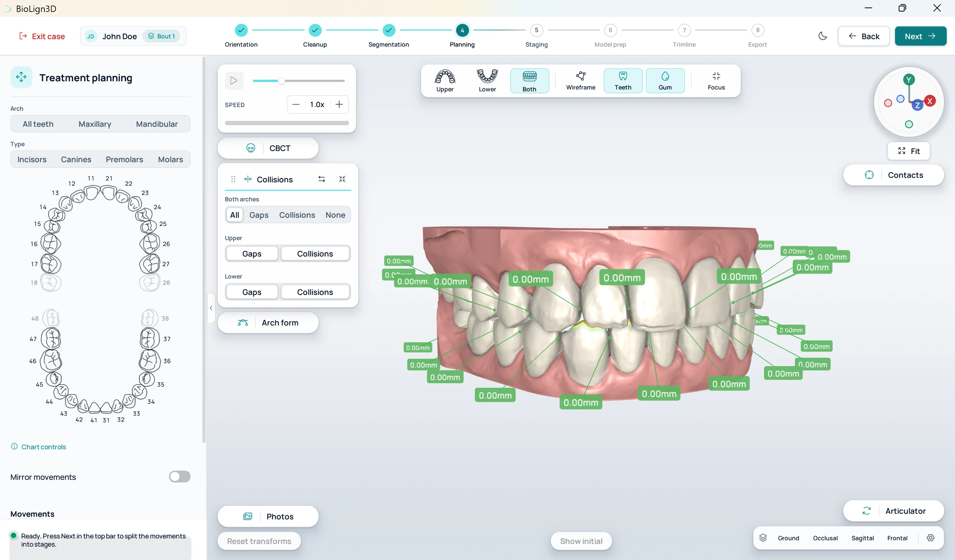Decrease playback speed with minus
The image size is (955, 560).
point(296,104)
